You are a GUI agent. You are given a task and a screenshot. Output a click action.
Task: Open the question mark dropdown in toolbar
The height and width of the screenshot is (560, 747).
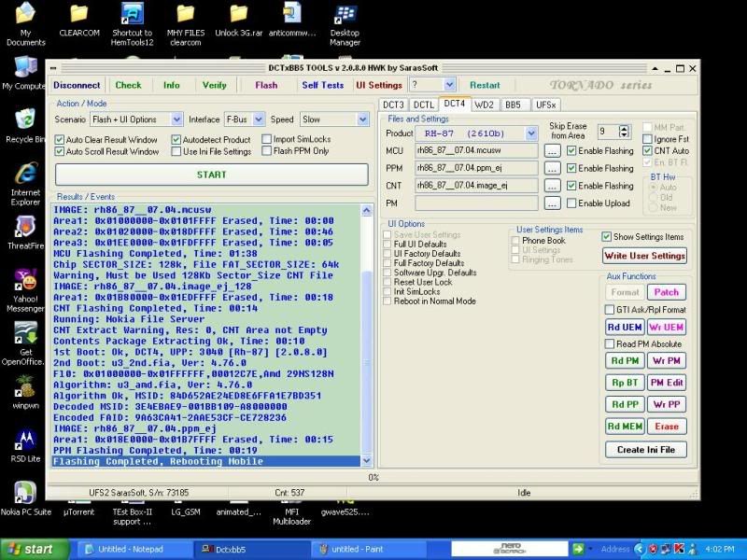tap(449, 85)
